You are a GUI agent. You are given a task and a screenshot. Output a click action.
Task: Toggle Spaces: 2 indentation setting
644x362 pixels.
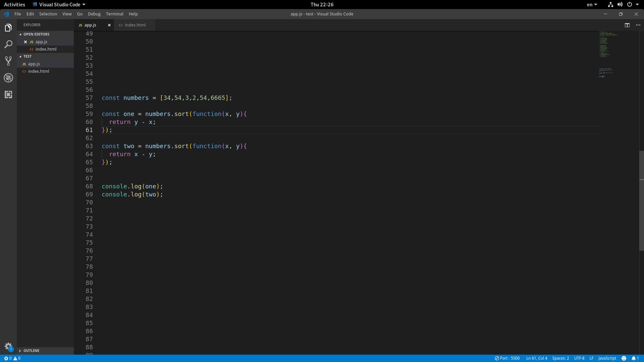560,358
